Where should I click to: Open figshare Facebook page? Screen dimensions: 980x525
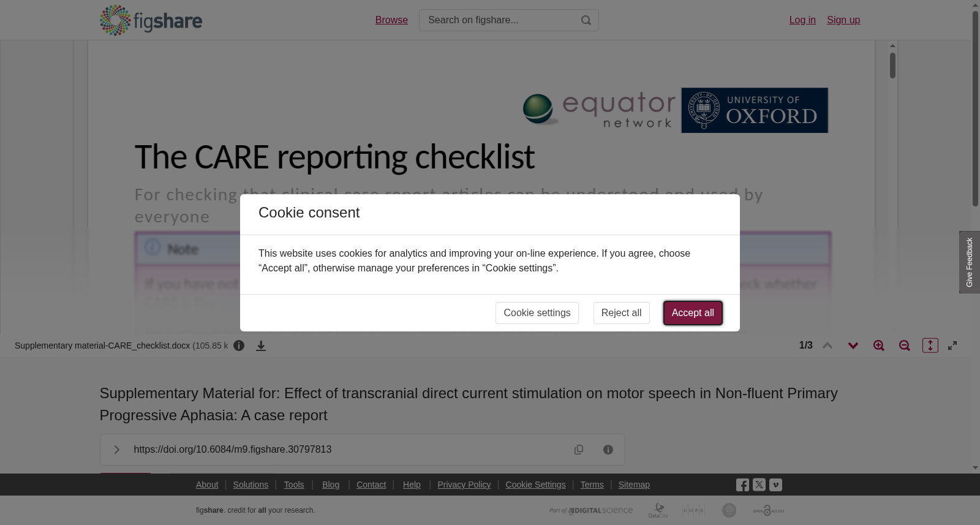pos(742,485)
